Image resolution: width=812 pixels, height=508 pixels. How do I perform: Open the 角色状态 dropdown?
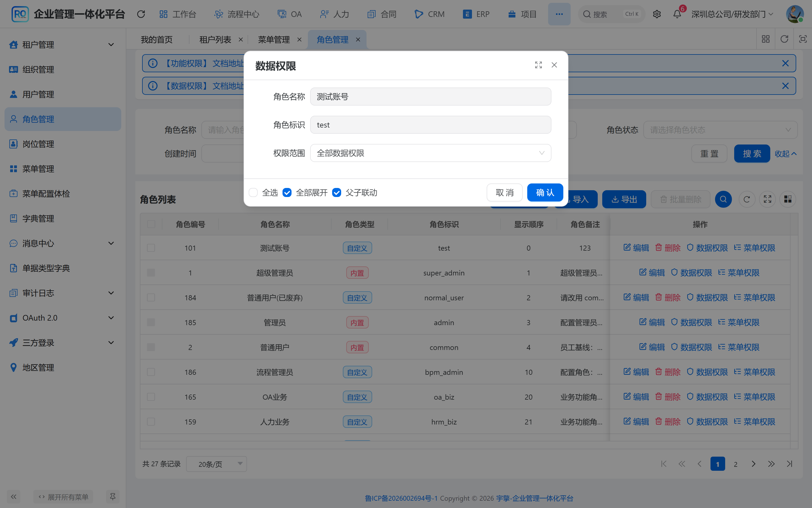pos(720,130)
